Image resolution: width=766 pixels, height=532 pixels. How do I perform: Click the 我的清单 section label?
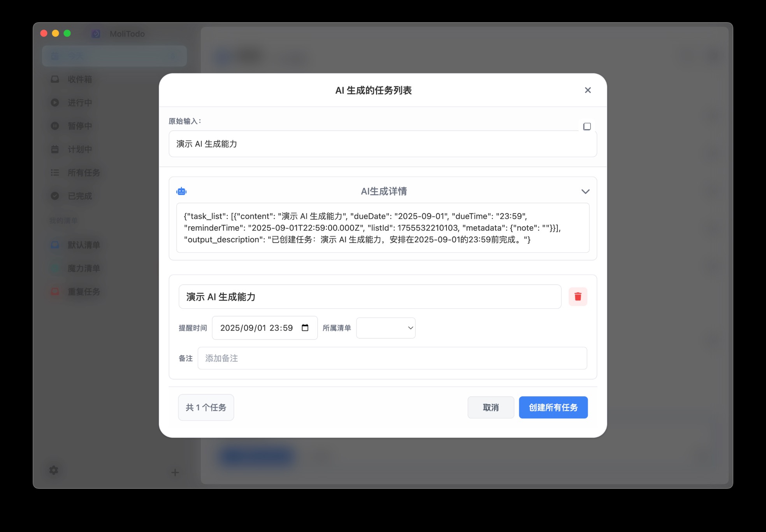pos(63,221)
